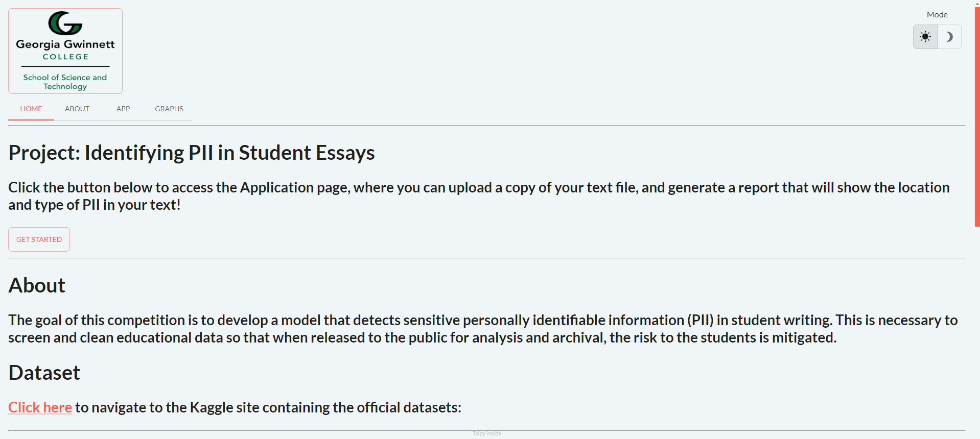Click the 'Dataset' section heading
Viewport: 980px width, 439px height.
point(44,373)
